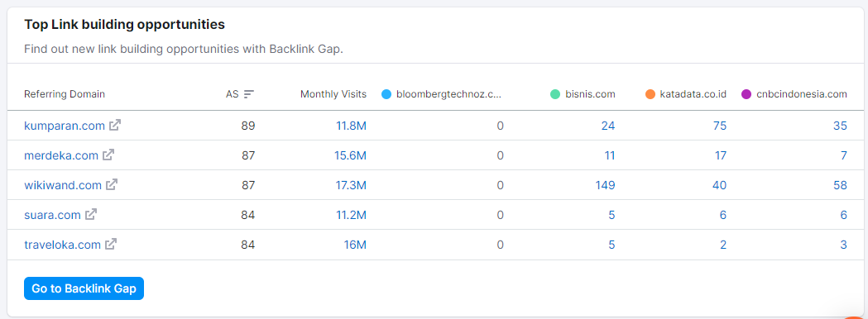The width and height of the screenshot is (868, 319).
Task: Open traveloka.com referring domain link
Action: pyautogui.click(x=62, y=245)
